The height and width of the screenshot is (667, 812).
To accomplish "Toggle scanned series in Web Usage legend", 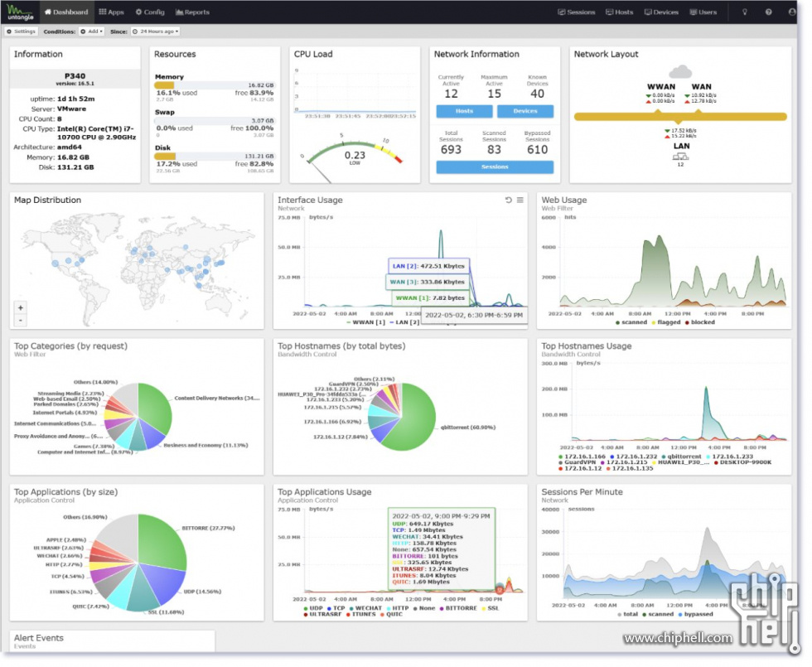I will click(631, 322).
